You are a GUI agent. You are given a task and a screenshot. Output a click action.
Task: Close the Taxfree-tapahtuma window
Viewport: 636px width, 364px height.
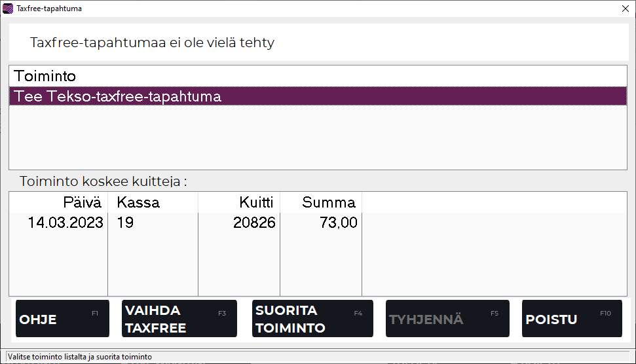[624, 9]
